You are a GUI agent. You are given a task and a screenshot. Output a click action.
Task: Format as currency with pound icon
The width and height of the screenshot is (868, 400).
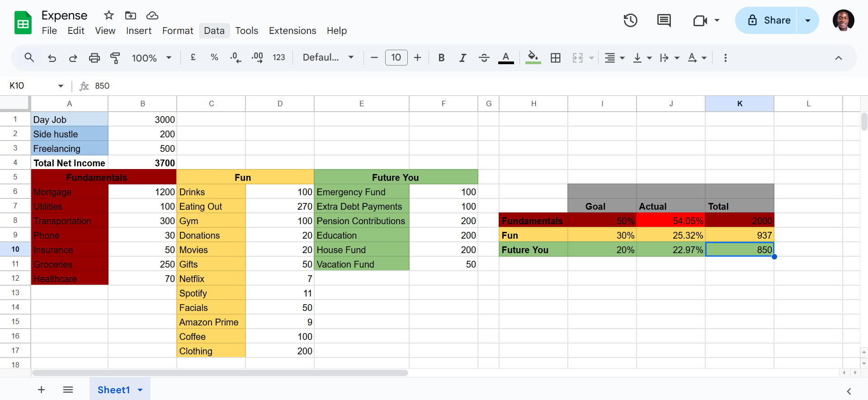click(193, 57)
